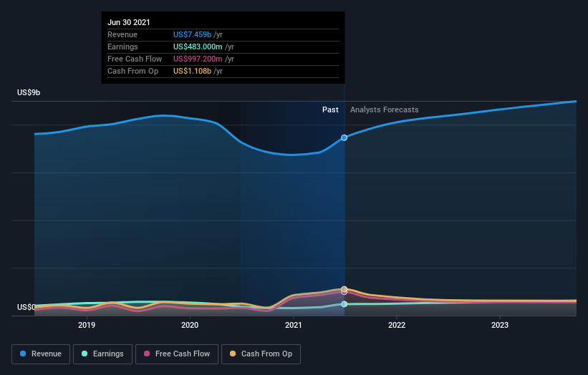Click the teal Earnings legend dot
Screen dimensions: 588x375
[x=85, y=354]
